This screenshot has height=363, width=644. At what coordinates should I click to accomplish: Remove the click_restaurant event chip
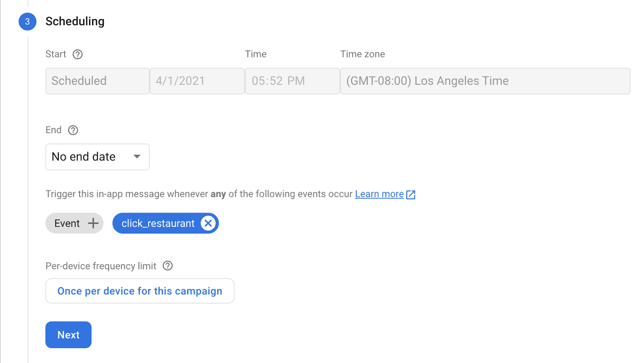pyautogui.click(x=208, y=224)
